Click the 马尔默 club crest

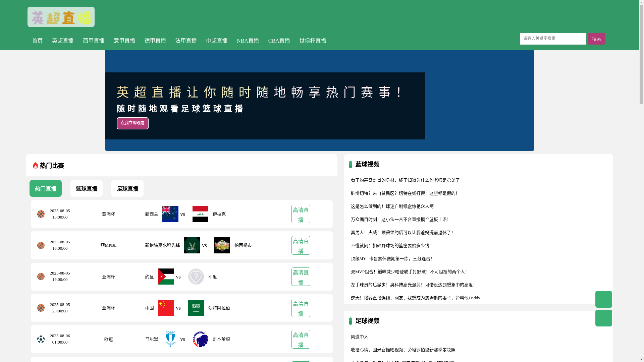[170, 339]
